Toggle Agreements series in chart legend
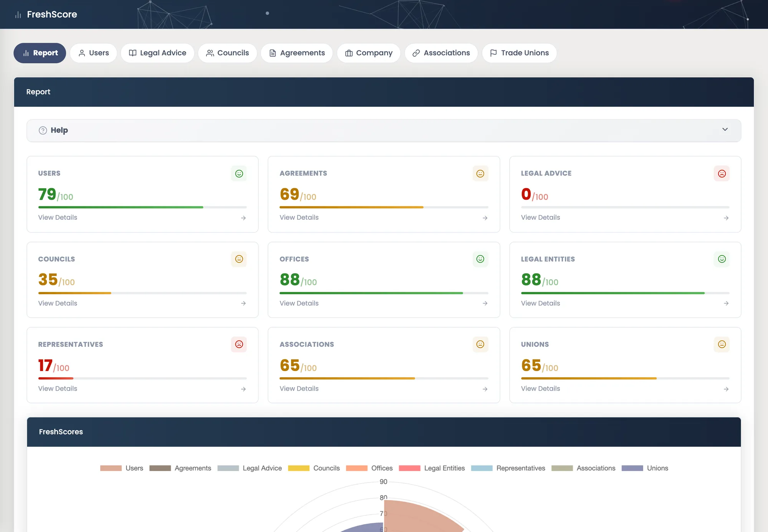 [x=180, y=468]
